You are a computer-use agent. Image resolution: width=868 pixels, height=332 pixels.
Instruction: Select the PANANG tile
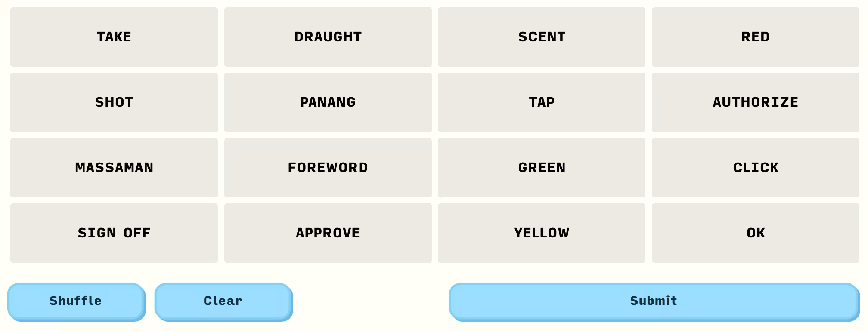pyautogui.click(x=328, y=102)
